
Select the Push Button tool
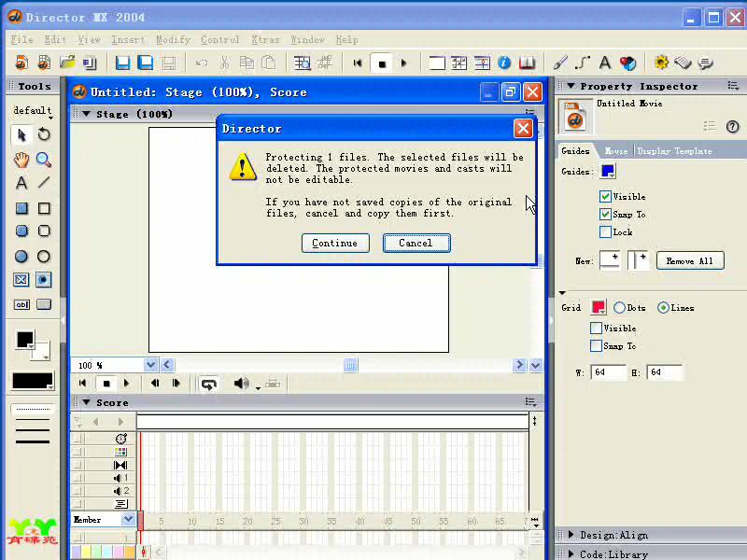[44, 304]
